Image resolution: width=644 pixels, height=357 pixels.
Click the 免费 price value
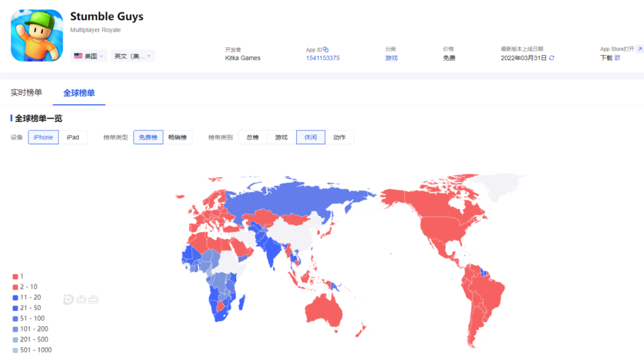pos(449,58)
